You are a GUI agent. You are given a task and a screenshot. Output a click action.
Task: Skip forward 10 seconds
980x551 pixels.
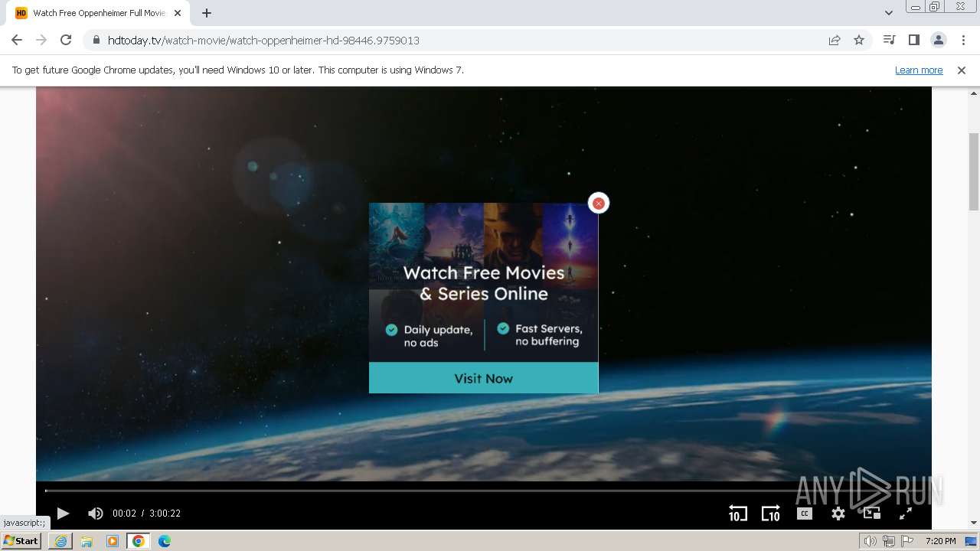click(x=770, y=514)
